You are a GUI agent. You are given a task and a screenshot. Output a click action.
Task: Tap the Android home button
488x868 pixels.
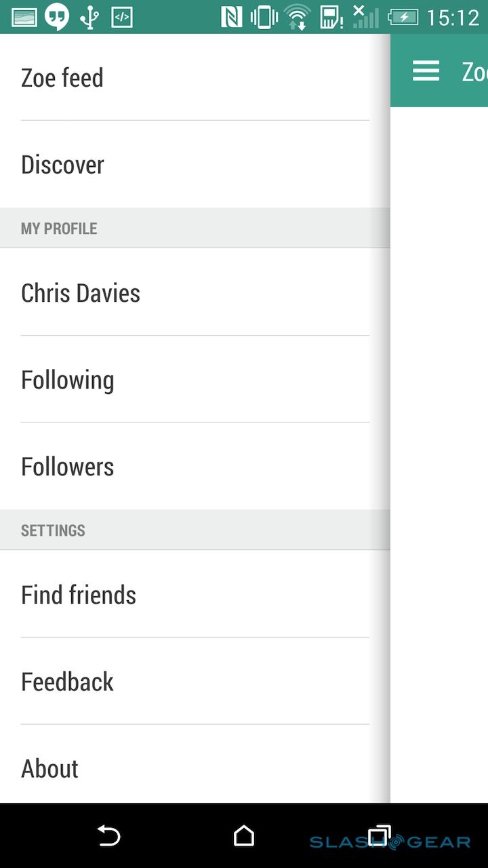[x=244, y=835]
